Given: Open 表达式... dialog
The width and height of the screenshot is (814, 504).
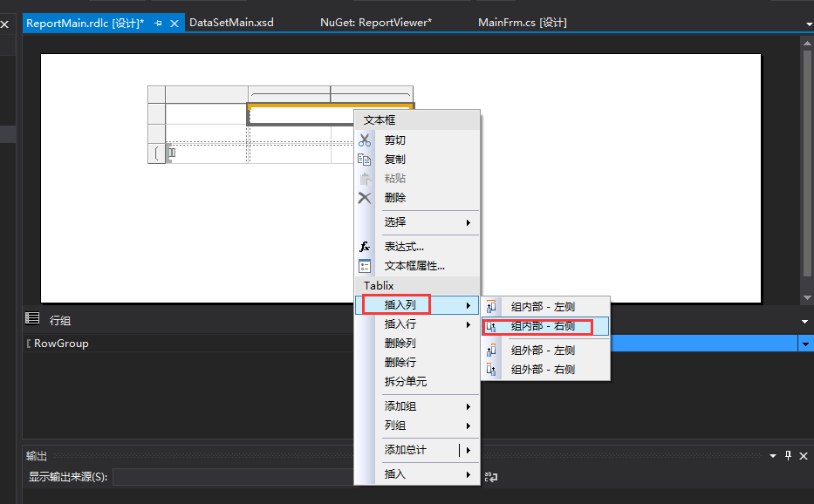Looking at the screenshot, I should [x=417, y=247].
